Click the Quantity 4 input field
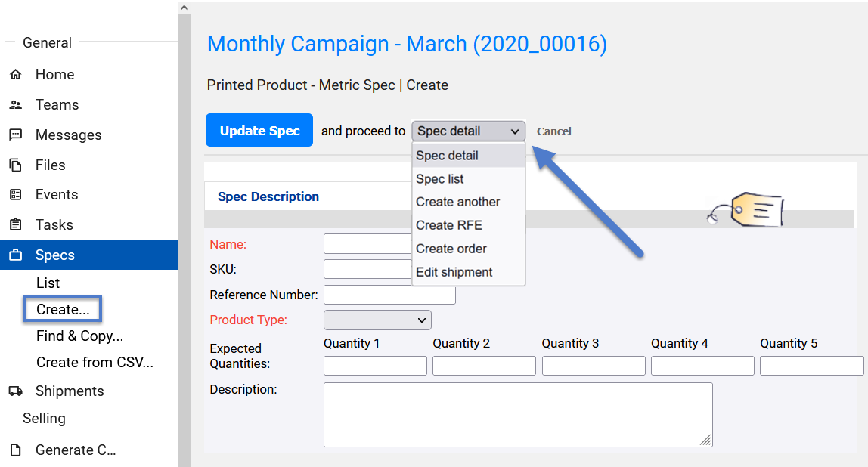Viewport: 868px width, 467px height. (x=702, y=366)
